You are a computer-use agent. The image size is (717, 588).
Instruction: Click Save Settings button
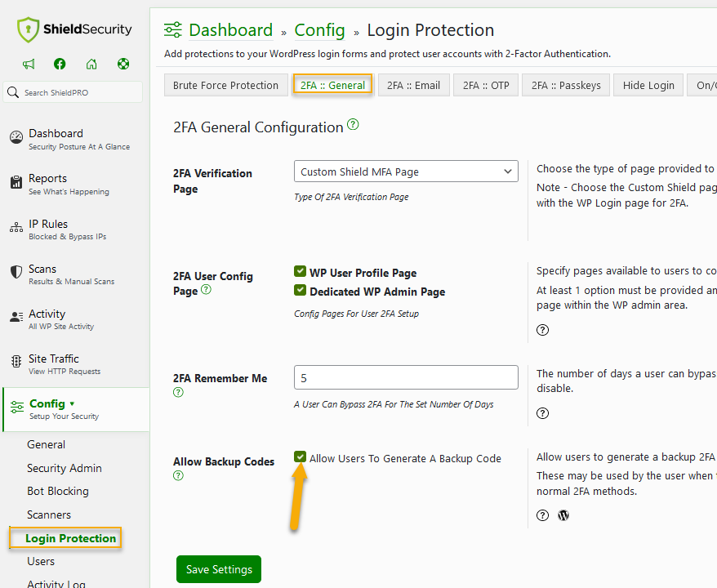[x=219, y=569]
